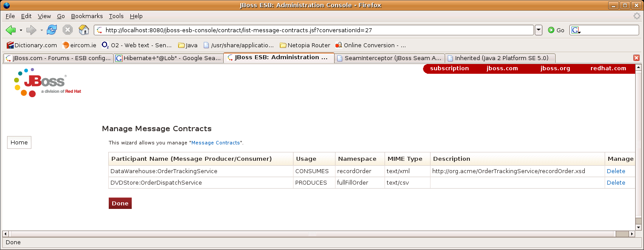Open the Online Conversion bookmark
The height and width of the screenshot is (250, 644).
[x=371, y=45]
